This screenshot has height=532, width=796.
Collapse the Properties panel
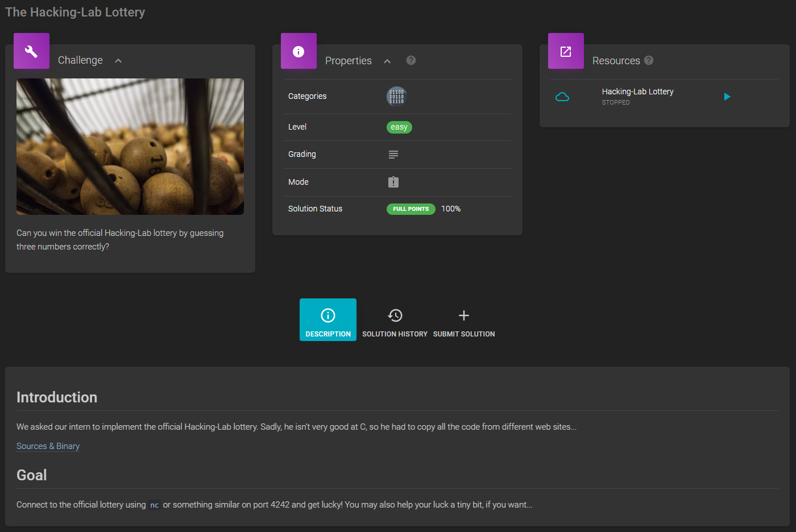(387, 60)
